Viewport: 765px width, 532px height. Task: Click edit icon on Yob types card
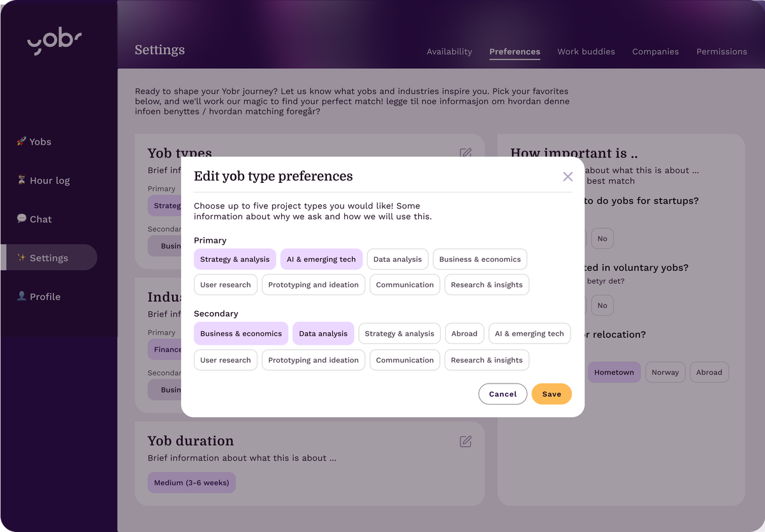click(465, 153)
